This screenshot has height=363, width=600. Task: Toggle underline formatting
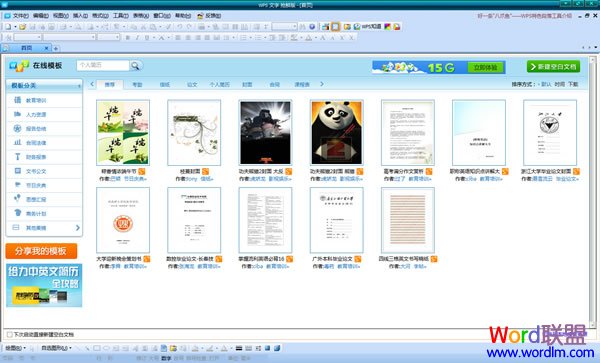[x=147, y=37]
